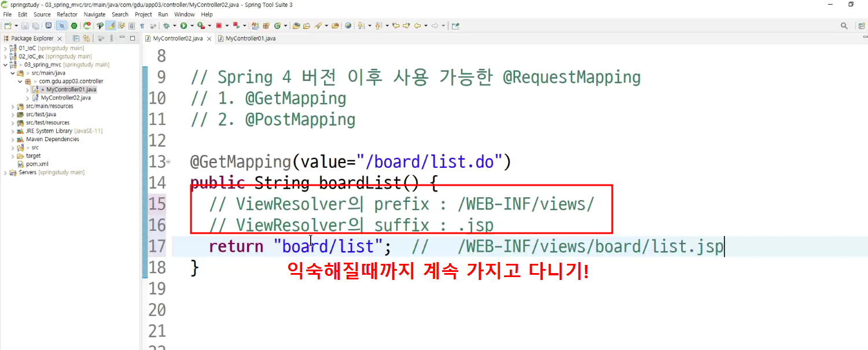Click the Open Type icon in toolbar

coord(296,25)
